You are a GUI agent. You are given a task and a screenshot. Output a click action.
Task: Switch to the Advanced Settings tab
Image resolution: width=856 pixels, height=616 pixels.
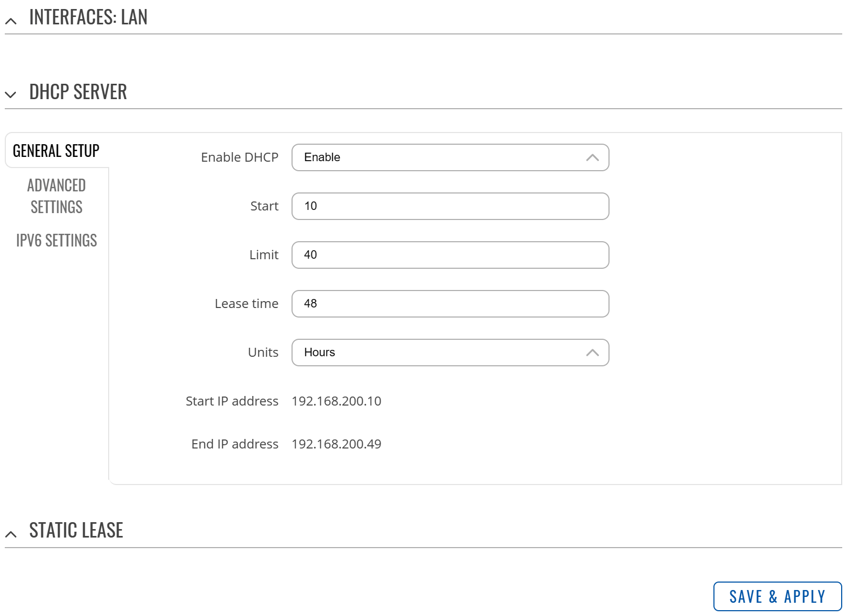pyautogui.click(x=56, y=196)
